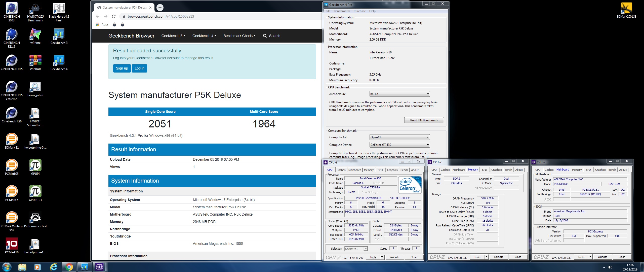Expand Geekbench 4 navigation dropdown
This screenshot has height=272, width=644.
click(204, 36)
